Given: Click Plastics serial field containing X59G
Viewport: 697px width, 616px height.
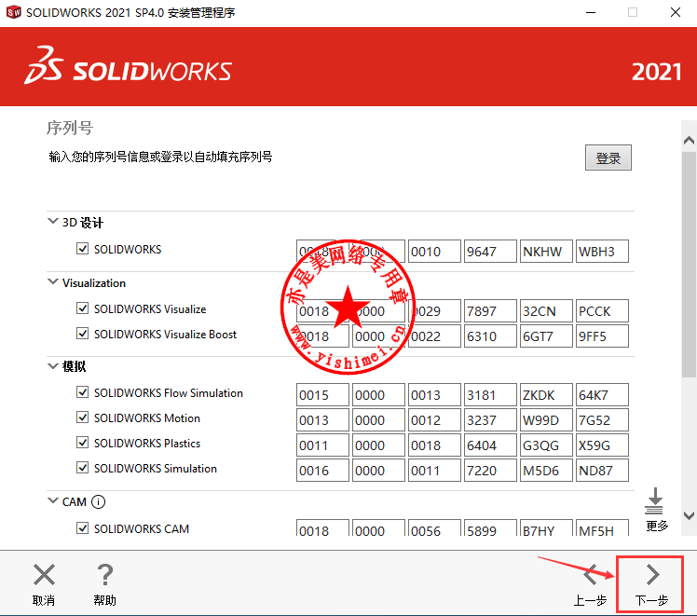Looking at the screenshot, I should click(x=602, y=445).
